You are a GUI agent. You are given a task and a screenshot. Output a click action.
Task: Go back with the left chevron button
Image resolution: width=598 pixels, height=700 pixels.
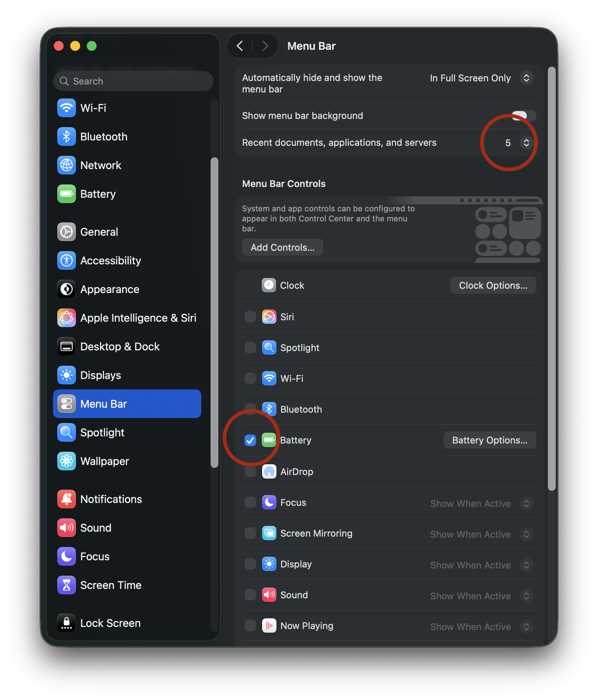240,46
